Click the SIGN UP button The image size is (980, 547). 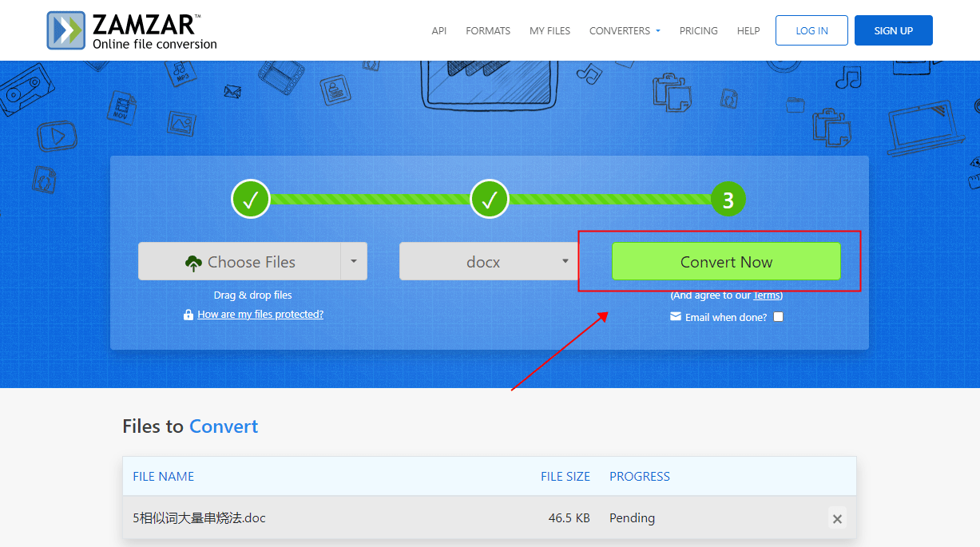point(893,30)
